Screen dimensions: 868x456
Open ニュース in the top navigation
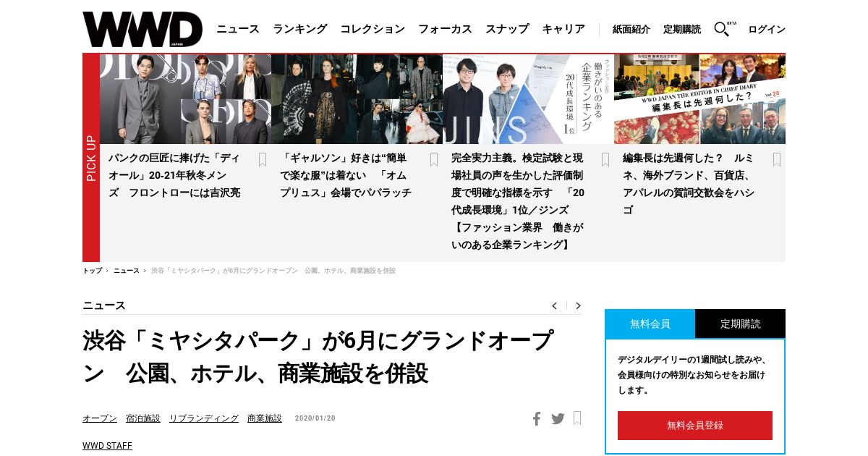(238, 29)
